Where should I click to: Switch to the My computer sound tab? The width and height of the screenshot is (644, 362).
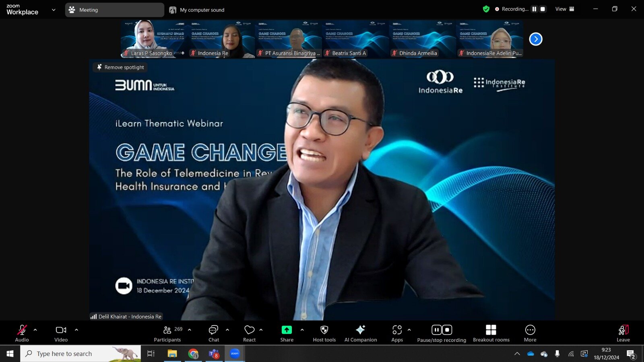click(x=197, y=10)
